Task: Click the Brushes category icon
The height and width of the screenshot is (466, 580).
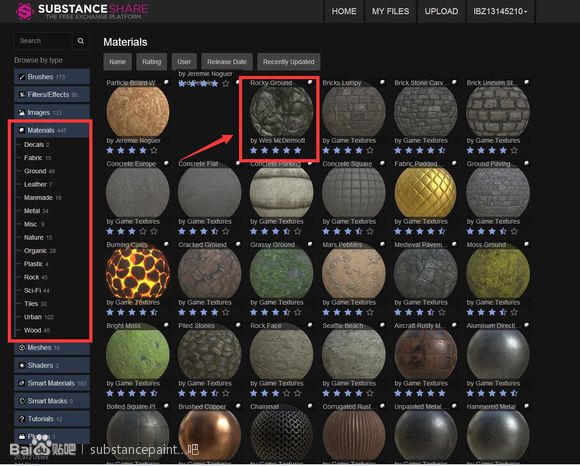Action: coord(22,77)
